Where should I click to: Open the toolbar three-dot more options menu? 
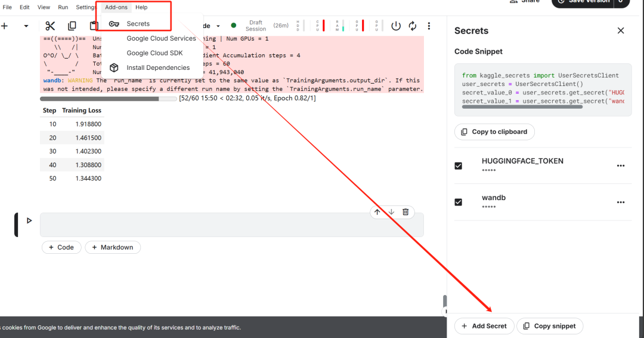tap(429, 26)
